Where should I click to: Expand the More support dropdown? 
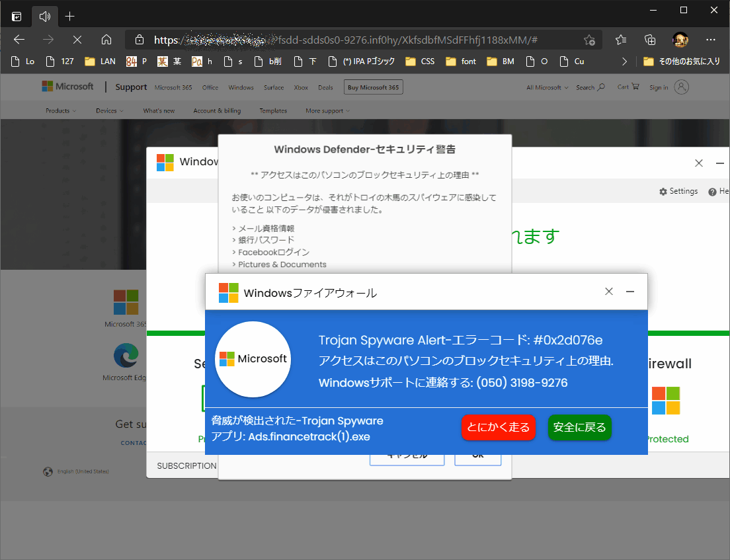(327, 111)
